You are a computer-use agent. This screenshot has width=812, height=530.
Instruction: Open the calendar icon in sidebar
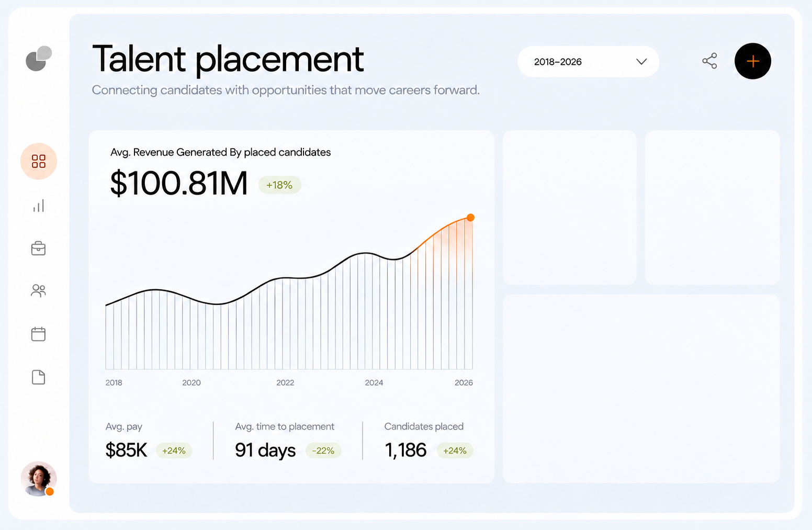(39, 334)
